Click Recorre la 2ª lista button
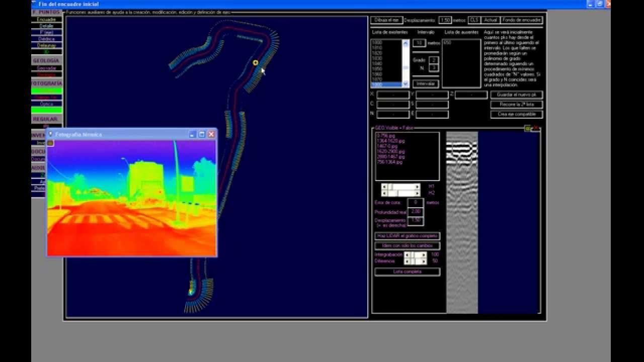 (x=517, y=105)
